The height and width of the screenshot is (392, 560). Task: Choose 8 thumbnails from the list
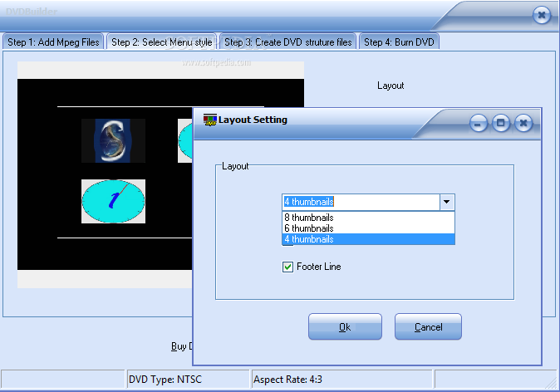(x=368, y=218)
